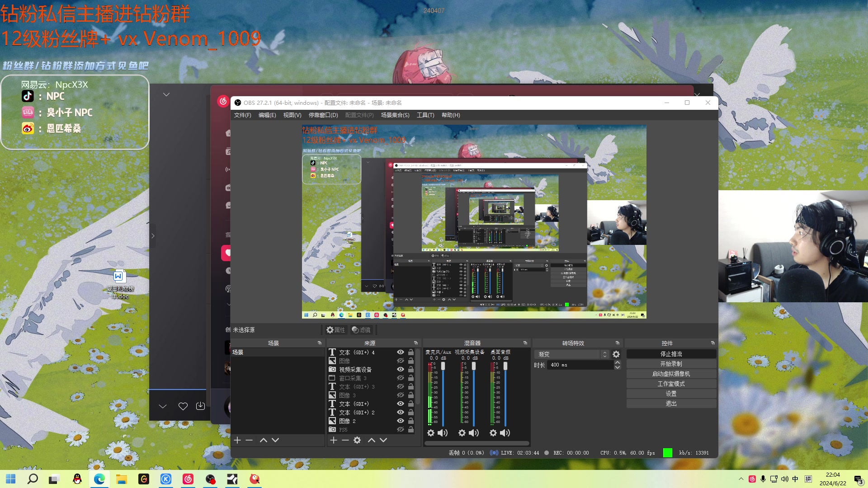Viewport: 868px width, 488px height.
Task: Show the 窗口采集 3 source
Action: 401,378
